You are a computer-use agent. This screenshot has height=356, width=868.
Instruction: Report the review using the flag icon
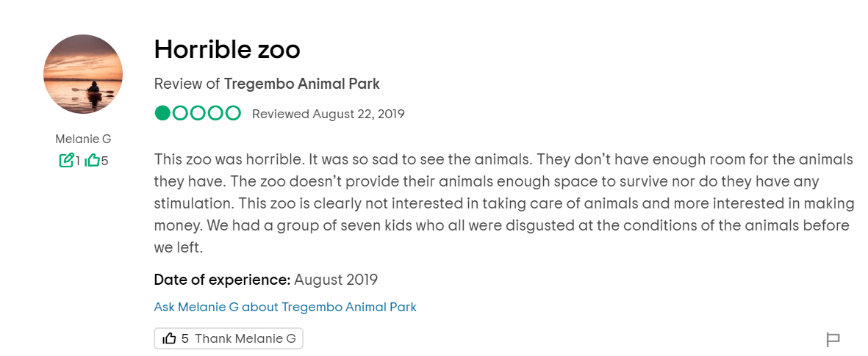click(x=833, y=340)
